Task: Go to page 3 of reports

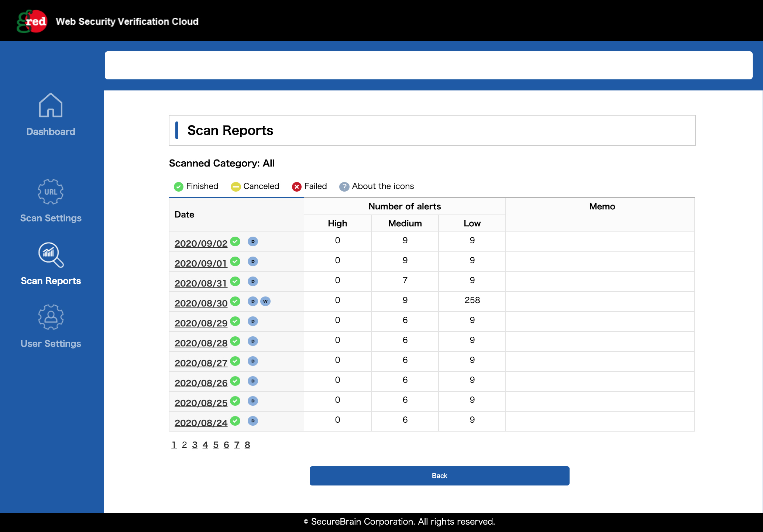Action: 195,445
